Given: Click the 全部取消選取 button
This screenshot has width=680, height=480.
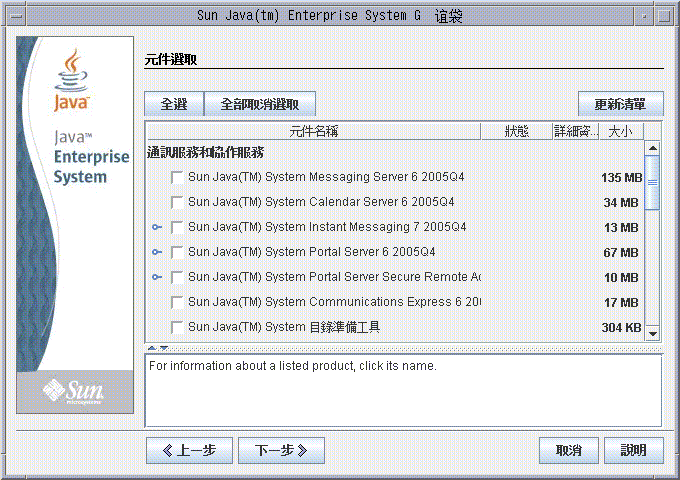Looking at the screenshot, I should pyautogui.click(x=260, y=104).
